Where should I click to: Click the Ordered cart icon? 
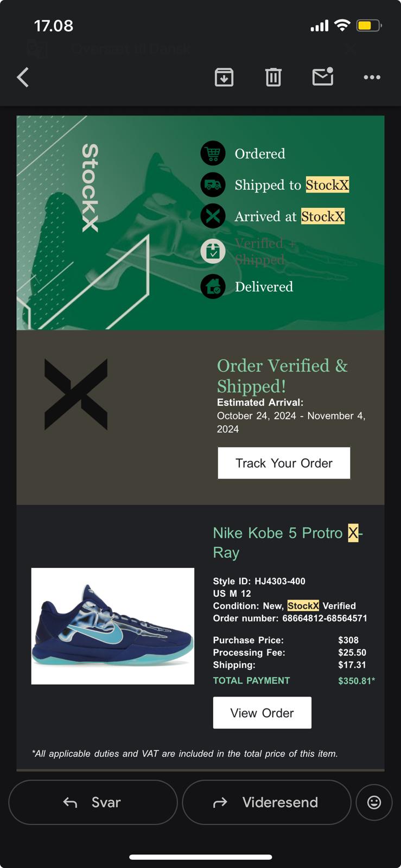click(x=213, y=154)
